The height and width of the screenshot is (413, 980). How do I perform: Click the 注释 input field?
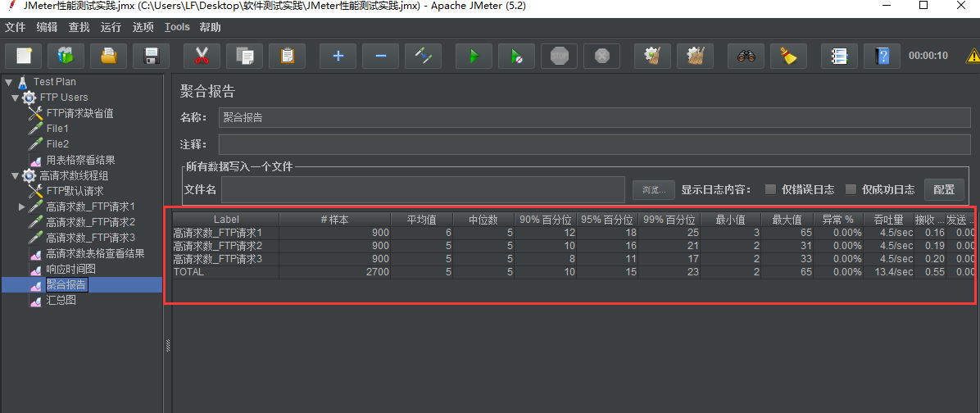[x=595, y=144]
